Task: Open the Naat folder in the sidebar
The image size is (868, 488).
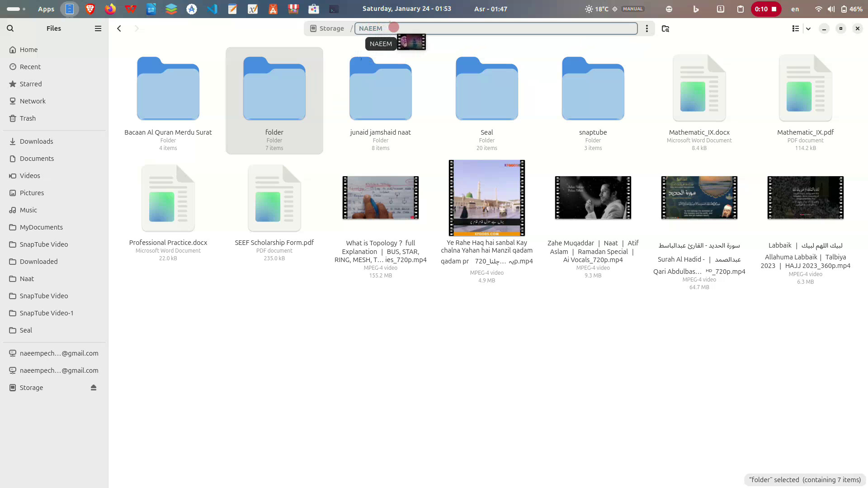Action: click(27, 278)
